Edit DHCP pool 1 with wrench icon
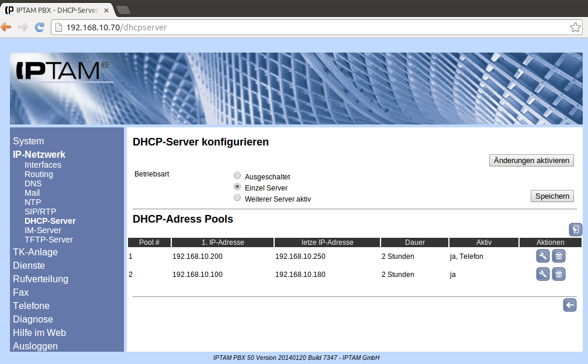This screenshot has height=364, width=588. coord(542,256)
